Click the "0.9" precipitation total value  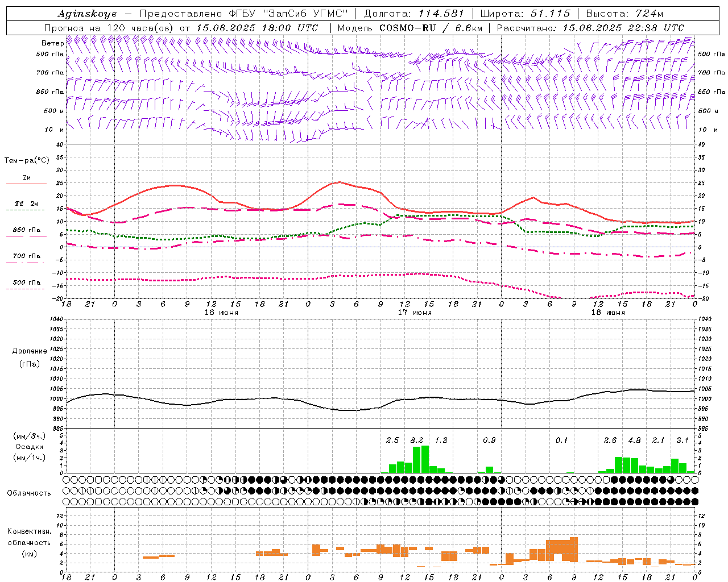(489, 440)
